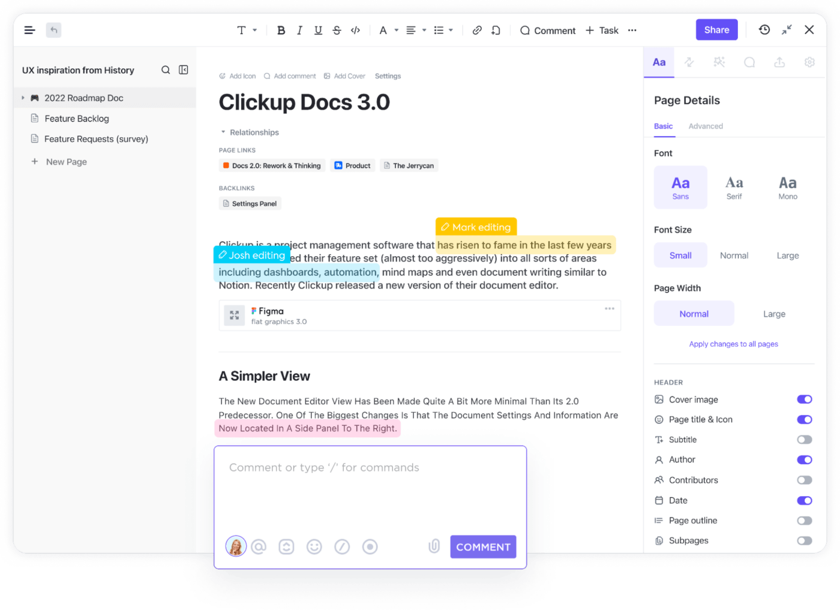
Task: Set page width to Large
Action: 774,314
